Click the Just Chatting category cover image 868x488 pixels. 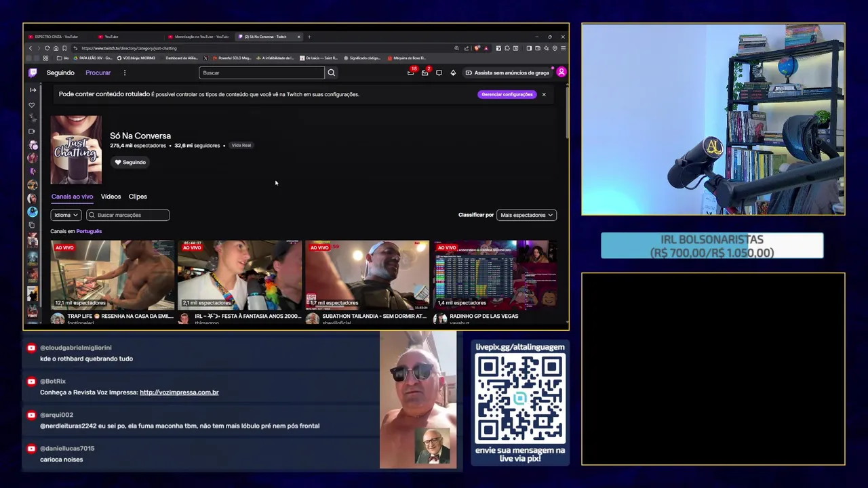pyautogui.click(x=76, y=150)
